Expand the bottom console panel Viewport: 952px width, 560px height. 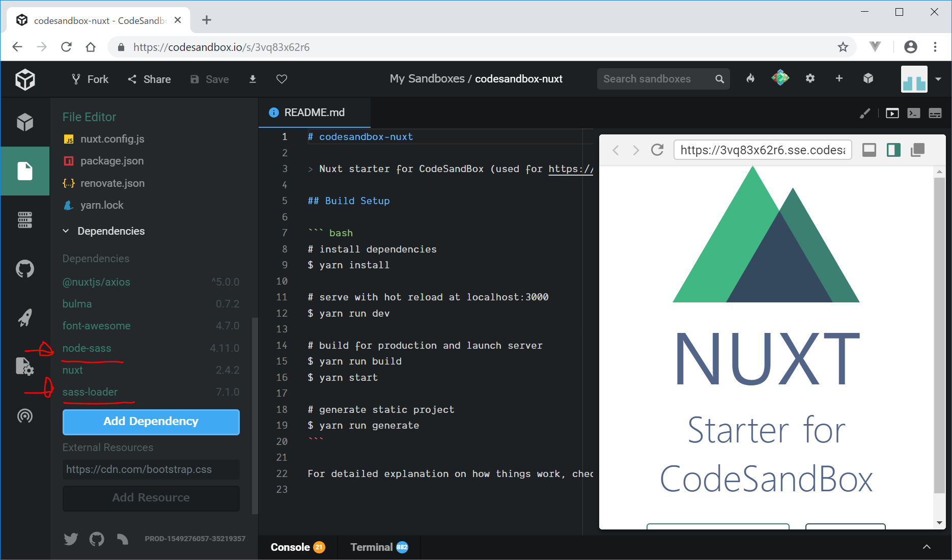(927, 547)
